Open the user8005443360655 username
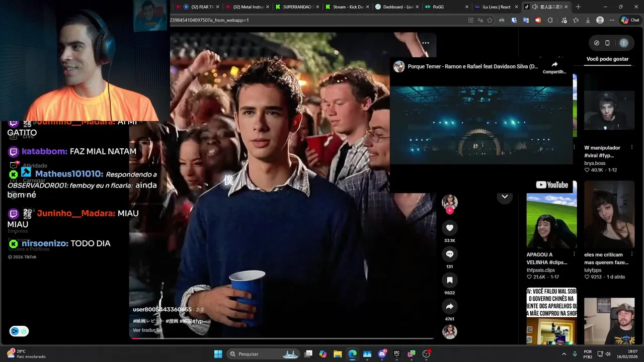644x362 pixels. [x=162, y=309]
